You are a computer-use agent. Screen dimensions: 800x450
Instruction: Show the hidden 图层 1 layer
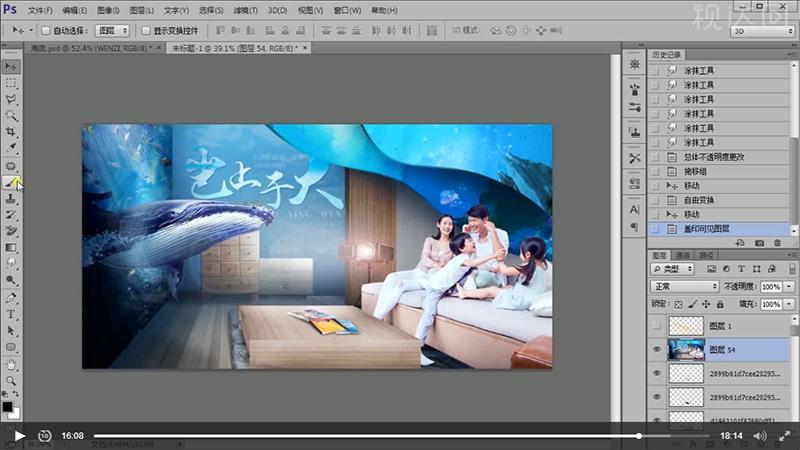pyautogui.click(x=657, y=326)
